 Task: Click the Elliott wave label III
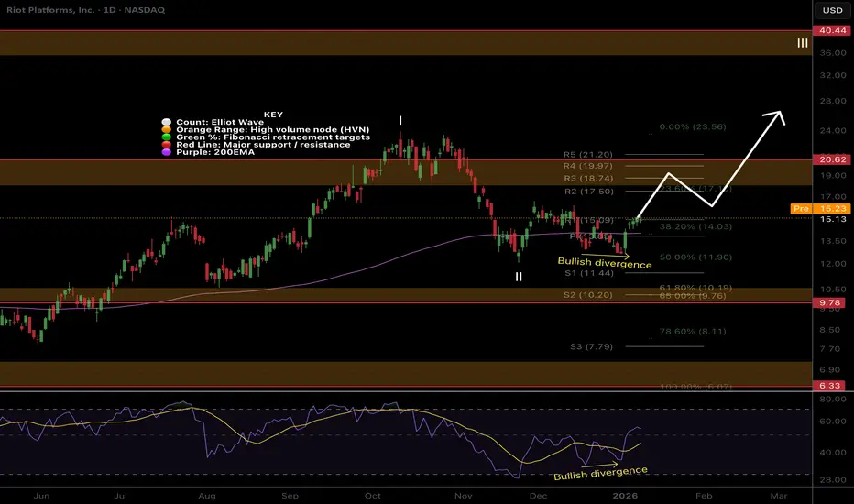click(803, 43)
